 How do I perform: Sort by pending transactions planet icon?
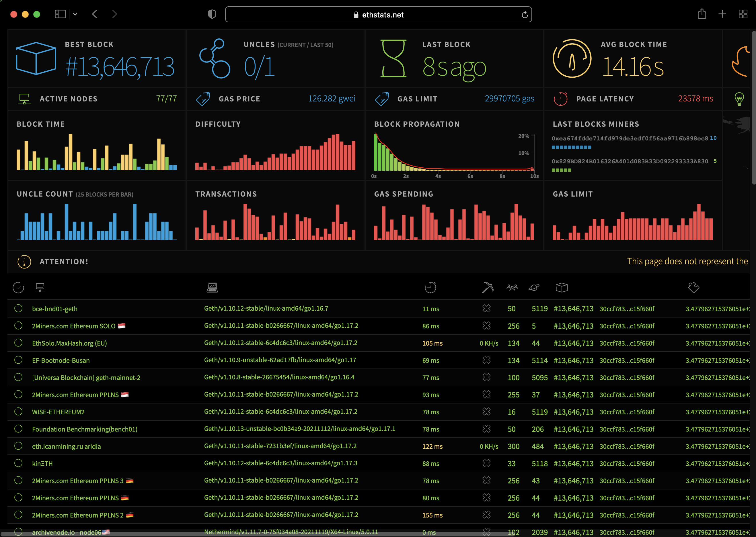coord(534,287)
